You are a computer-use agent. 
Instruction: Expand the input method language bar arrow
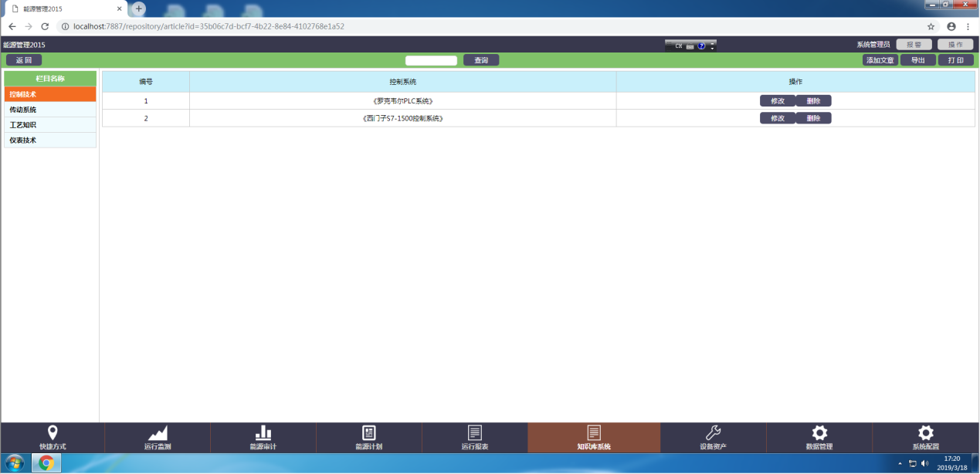tap(712, 48)
